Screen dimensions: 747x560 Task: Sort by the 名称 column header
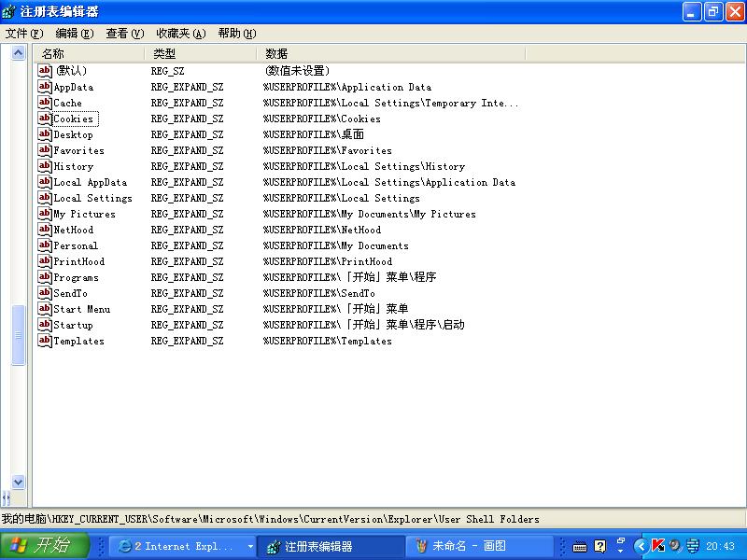click(x=89, y=53)
